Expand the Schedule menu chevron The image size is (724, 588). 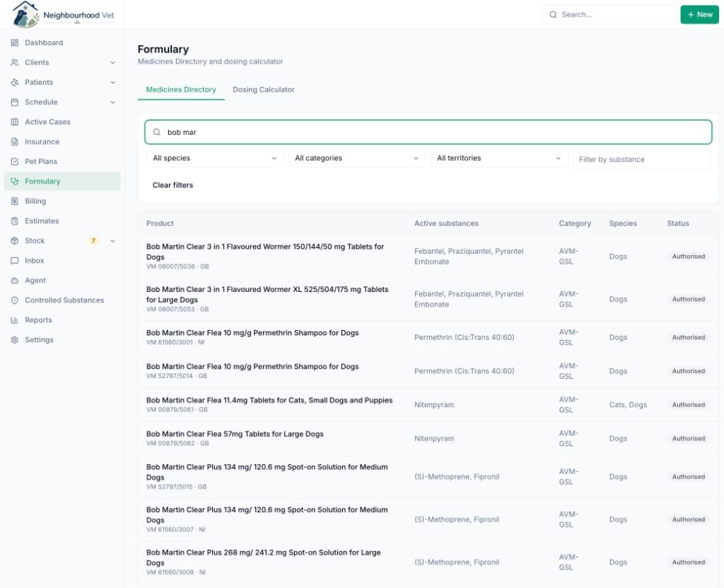click(112, 102)
